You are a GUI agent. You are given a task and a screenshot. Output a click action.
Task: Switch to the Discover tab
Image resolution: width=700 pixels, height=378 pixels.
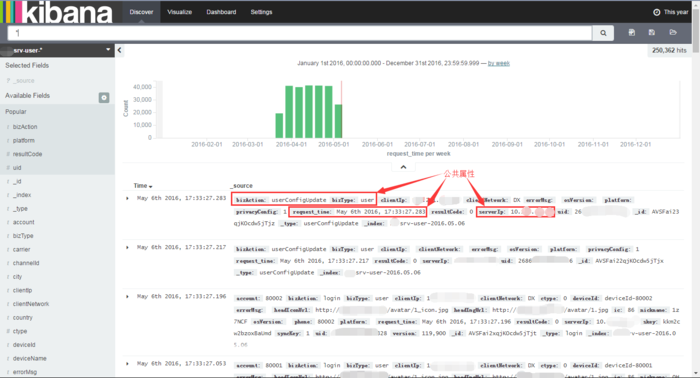pyautogui.click(x=141, y=12)
